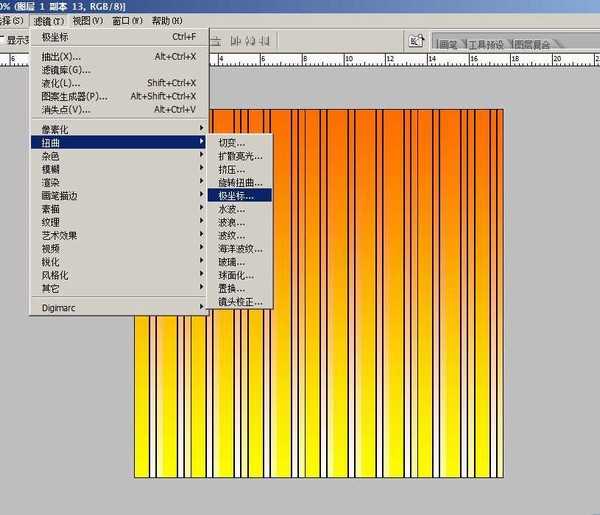This screenshot has height=515, width=600.
Task: Switch to the 图层复合 palette tab
Action: [532, 44]
